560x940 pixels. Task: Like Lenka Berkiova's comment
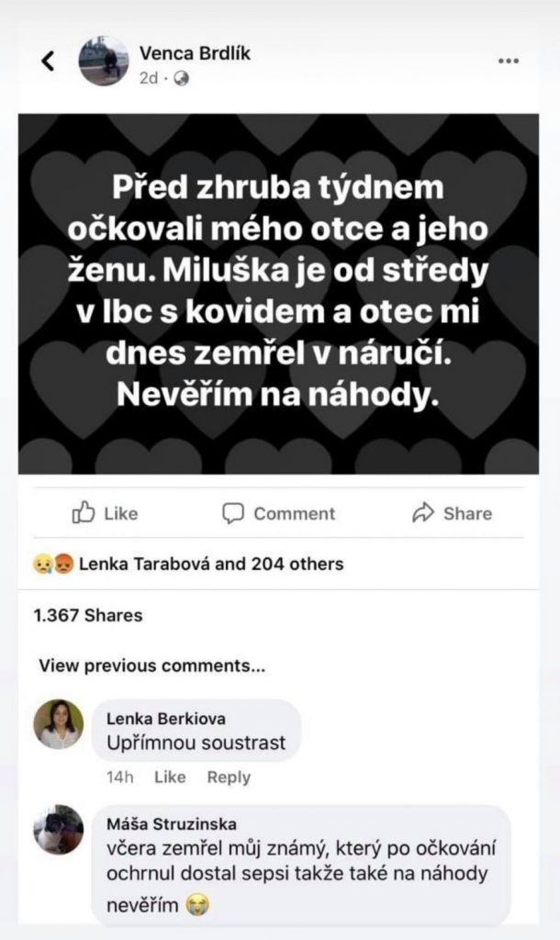click(170, 777)
